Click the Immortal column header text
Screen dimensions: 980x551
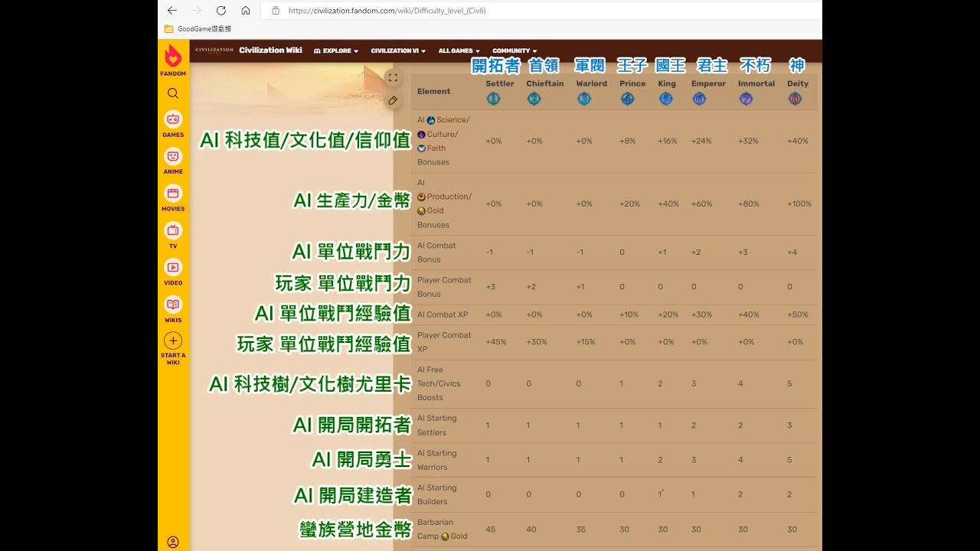[756, 83]
